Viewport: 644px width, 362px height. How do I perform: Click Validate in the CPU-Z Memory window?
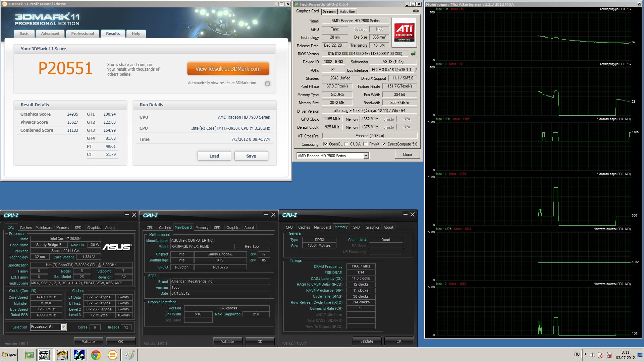pos(366,341)
